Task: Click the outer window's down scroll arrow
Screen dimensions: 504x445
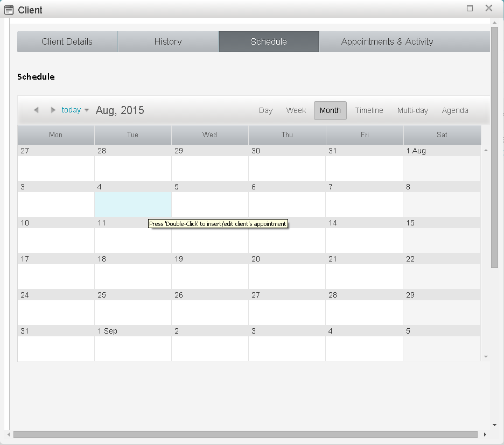Action: pyautogui.click(x=495, y=425)
